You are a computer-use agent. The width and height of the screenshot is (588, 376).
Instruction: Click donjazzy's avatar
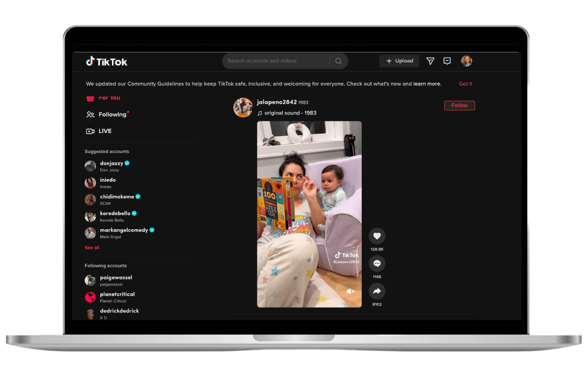pyautogui.click(x=90, y=166)
